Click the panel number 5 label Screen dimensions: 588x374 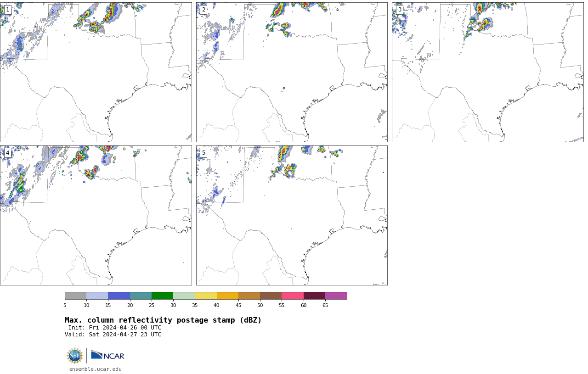[x=204, y=153]
